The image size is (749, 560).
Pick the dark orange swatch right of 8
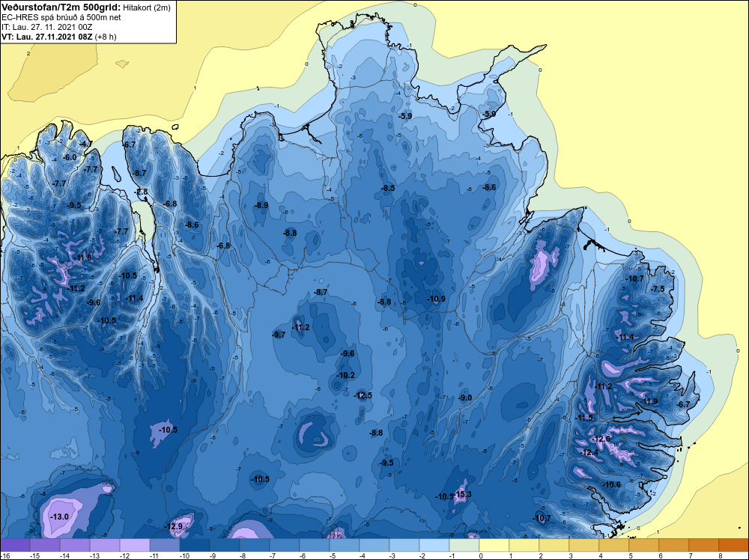(x=734, y=545)
